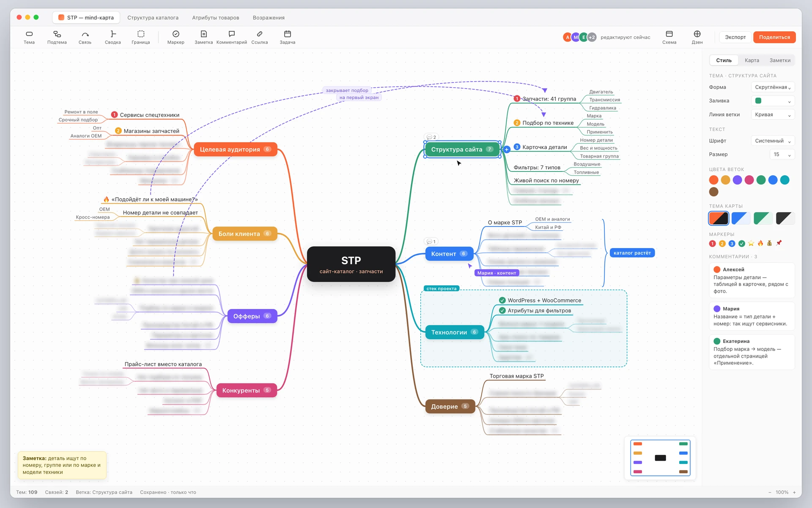This screenshot has width=812, height=508.
Task: Open the Шрифт font dropdown
Action: pyautogui.click(x=773, y=141)
